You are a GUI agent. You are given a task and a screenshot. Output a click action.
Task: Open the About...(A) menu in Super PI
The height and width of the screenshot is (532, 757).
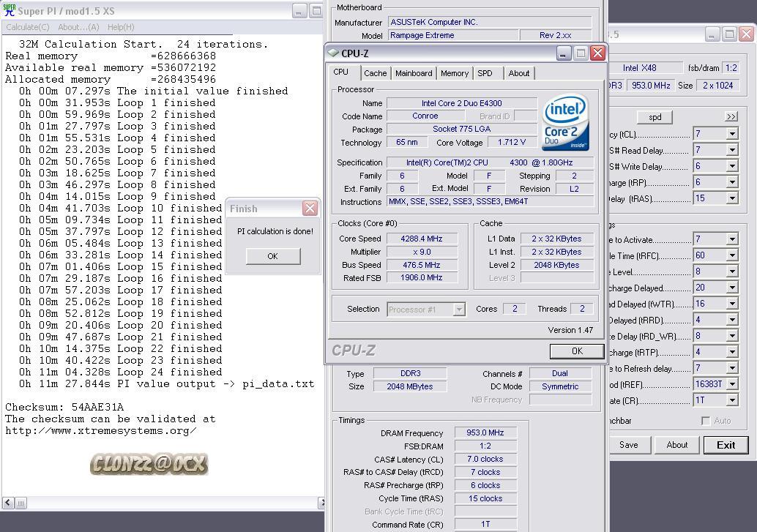tap(78, 27)
